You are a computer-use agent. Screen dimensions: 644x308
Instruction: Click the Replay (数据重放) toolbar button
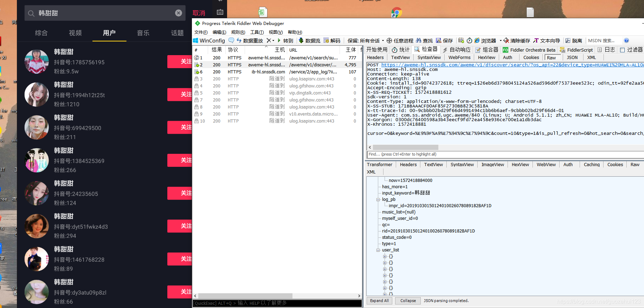point(250,41)
